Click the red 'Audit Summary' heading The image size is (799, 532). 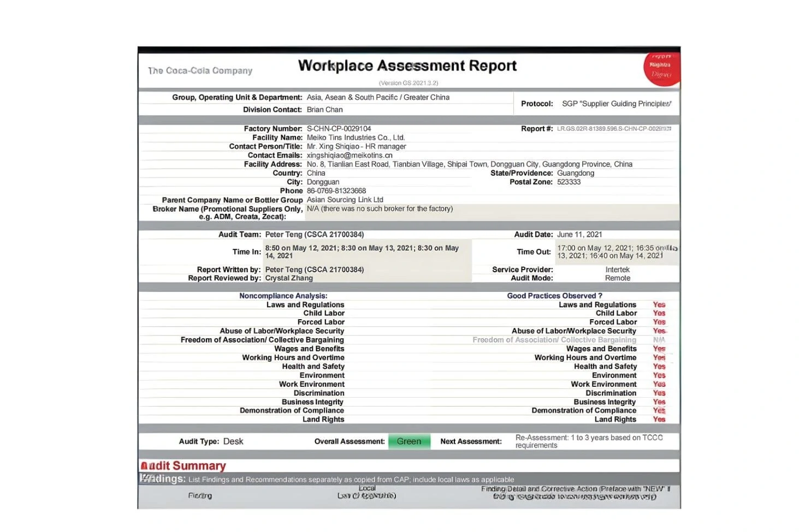pos(183,466)
